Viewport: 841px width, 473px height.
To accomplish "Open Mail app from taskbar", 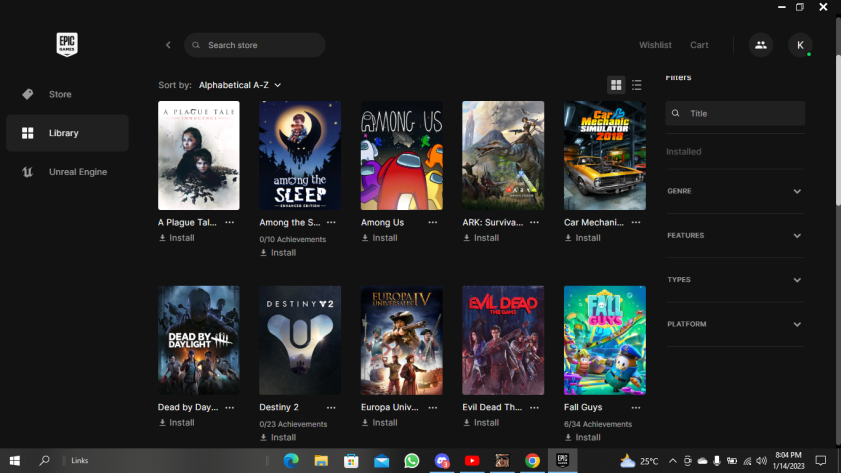I will 381,461.
